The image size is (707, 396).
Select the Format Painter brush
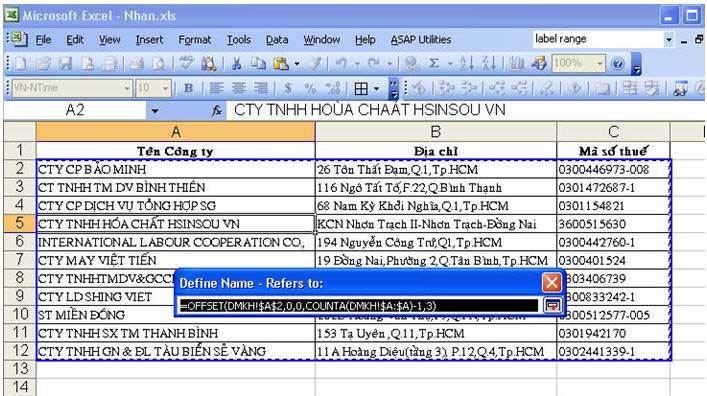point(315,64)
